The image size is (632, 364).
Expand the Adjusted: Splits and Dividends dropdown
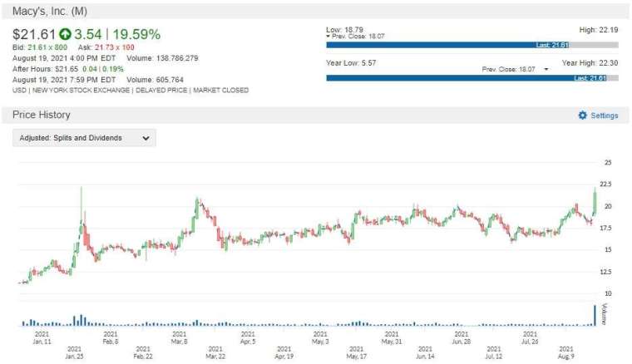[84, 138]
